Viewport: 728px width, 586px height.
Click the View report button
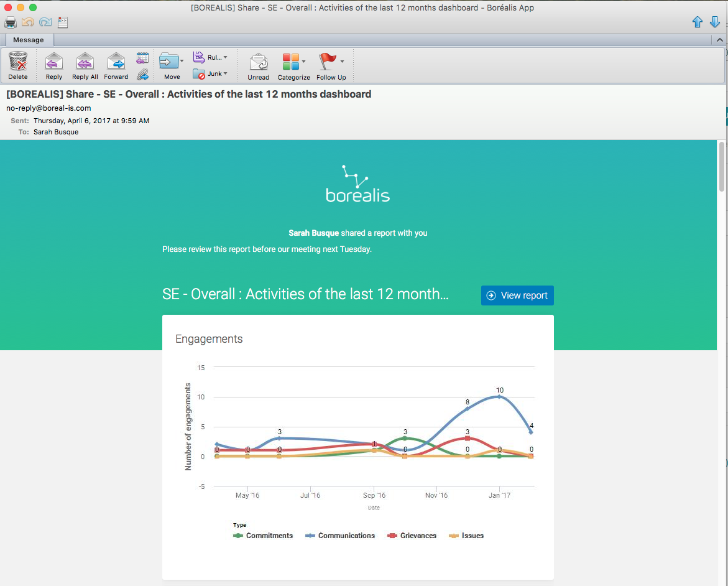tap(517, 295)
